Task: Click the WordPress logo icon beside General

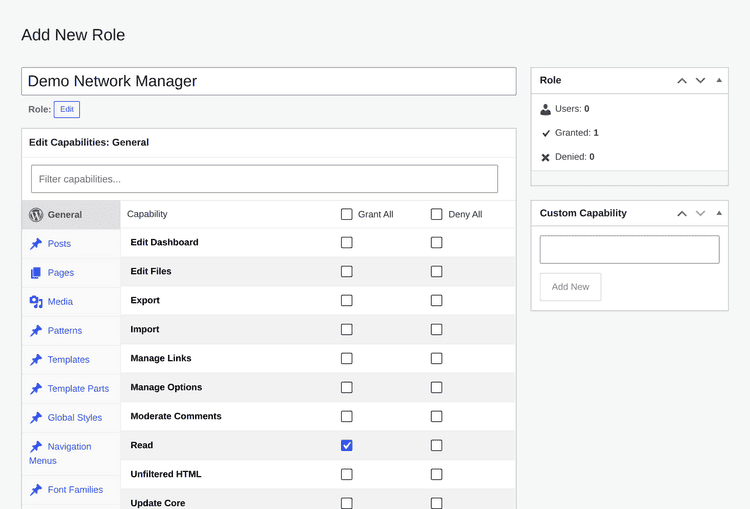Action: tap(36, 215)
